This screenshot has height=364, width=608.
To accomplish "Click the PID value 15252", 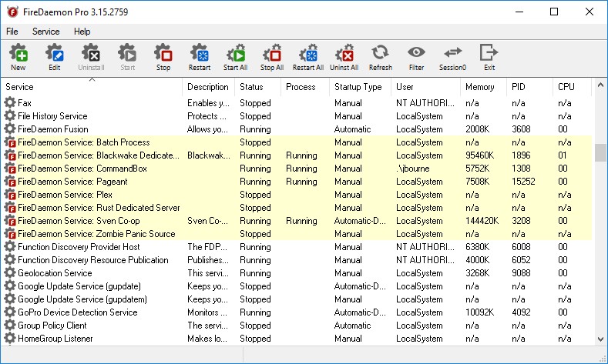I will [523, 181].
